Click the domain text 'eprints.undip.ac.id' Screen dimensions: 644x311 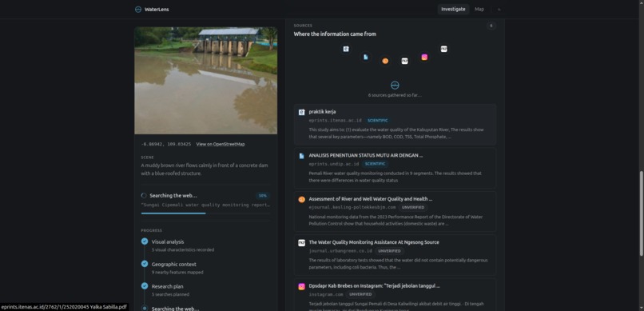pyautogui.click(x=334, y=164)
